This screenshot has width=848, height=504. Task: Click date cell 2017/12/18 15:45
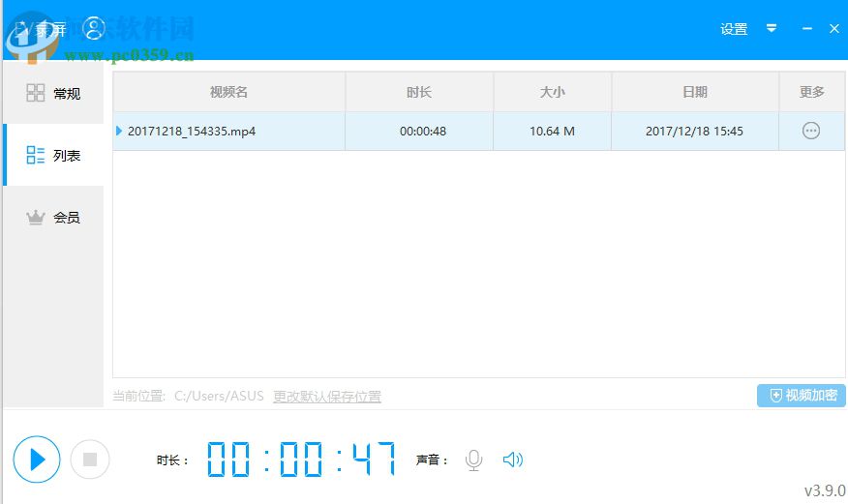point(694,132)
